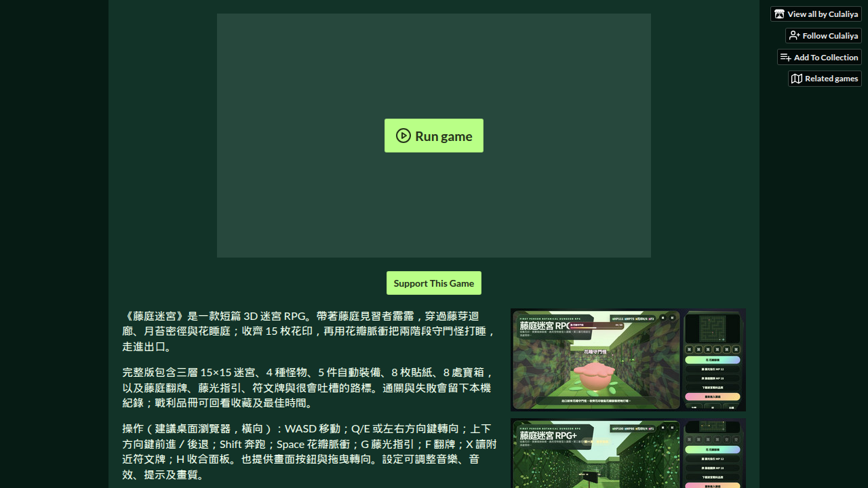This screenshot has height=488, width=868.
Task: Open the first screenshot with pink flower monster
Action: pyautogui.click(x=628, y=360)
